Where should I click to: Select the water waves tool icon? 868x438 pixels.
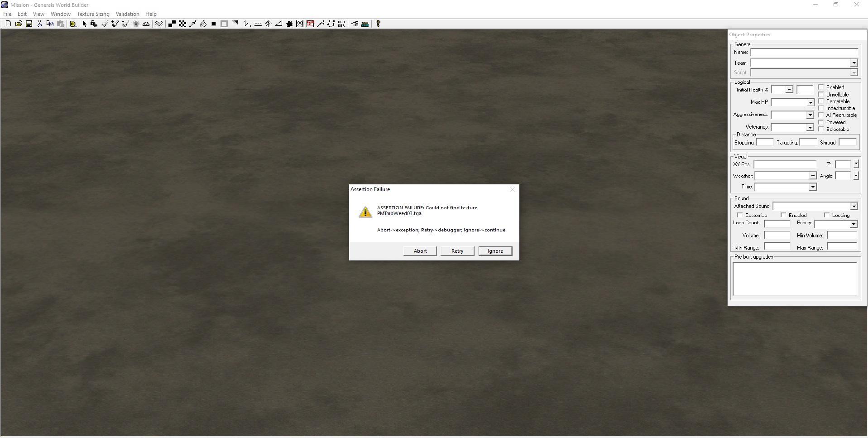click(x=159, y=24)
